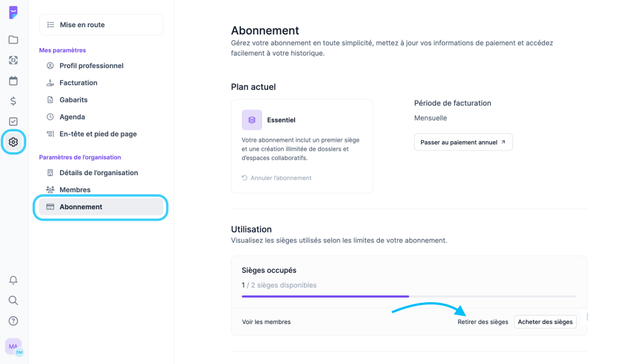Click the scan/capture icon in sidebar
The height and width of the screenshot is (364, 643).
13,60
